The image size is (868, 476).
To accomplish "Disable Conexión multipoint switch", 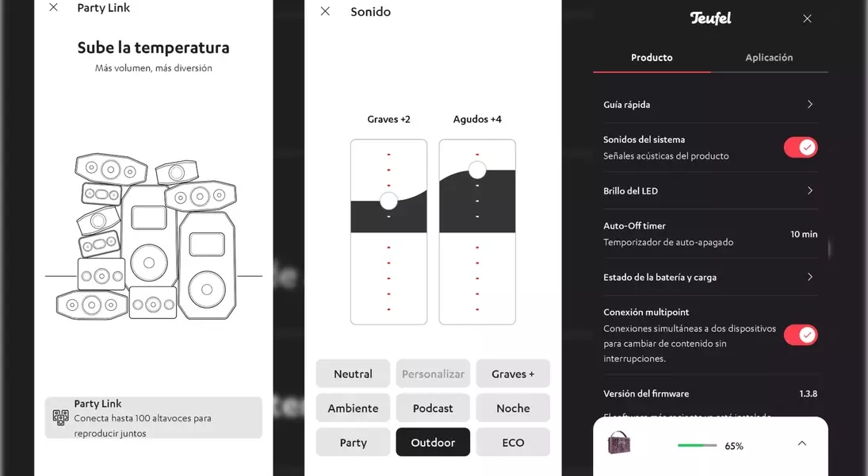I will coord(800,335).
